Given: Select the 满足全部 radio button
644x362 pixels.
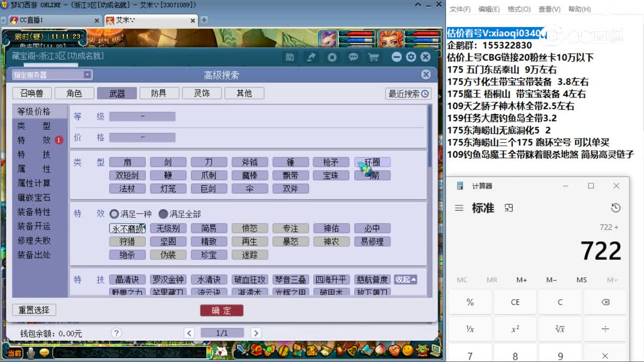Looking at the screenshot, I should coord(164,213).
